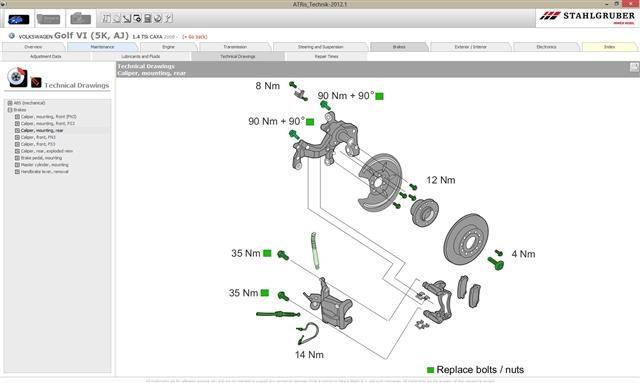640x383 pixels.
Task: Click the second greyed folder icon in toolbar
Action: click(x=80, y=19)
